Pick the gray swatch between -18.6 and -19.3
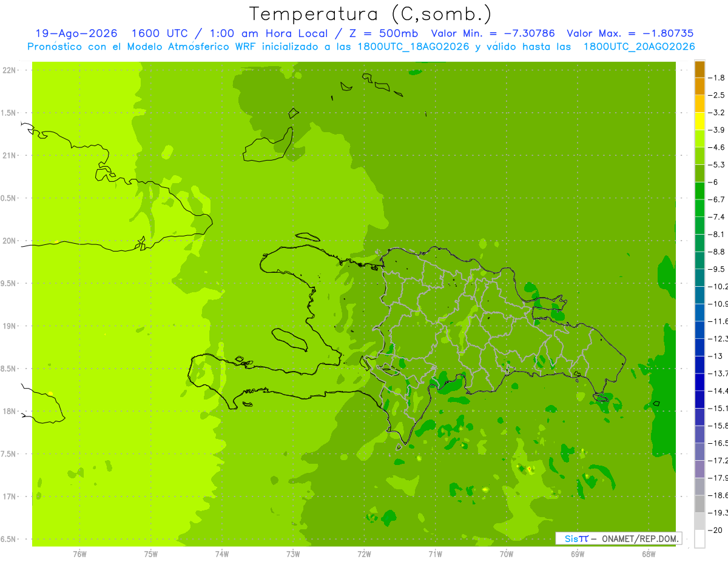The height and width of the screenshot is (562, 728). 699,504
